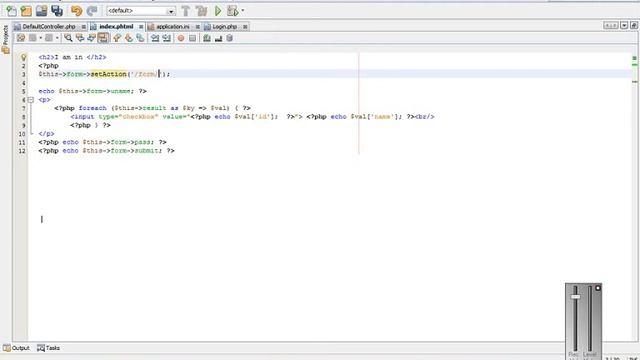The height and width of the screenshot is (360, 640).
Task: Click the New Project icon
Action: tap(26, 11)
